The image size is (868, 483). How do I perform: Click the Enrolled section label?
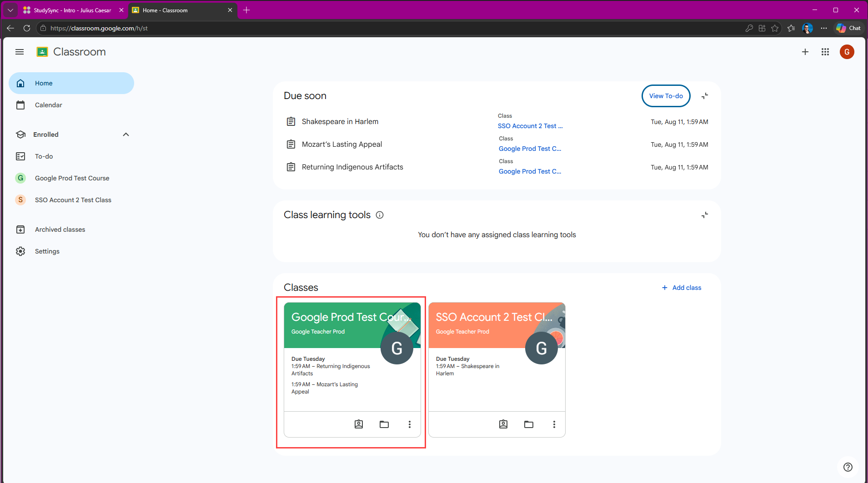point(46,134)
